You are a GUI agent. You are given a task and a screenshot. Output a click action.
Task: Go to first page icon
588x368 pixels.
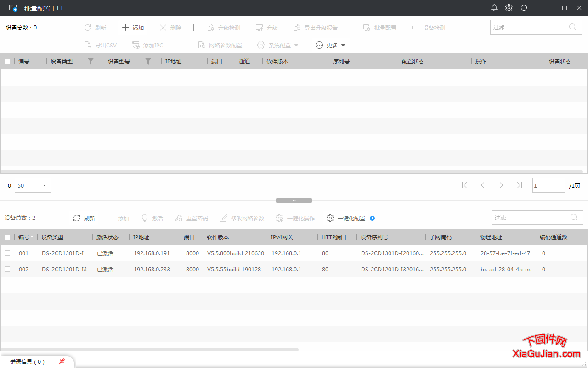464,185
